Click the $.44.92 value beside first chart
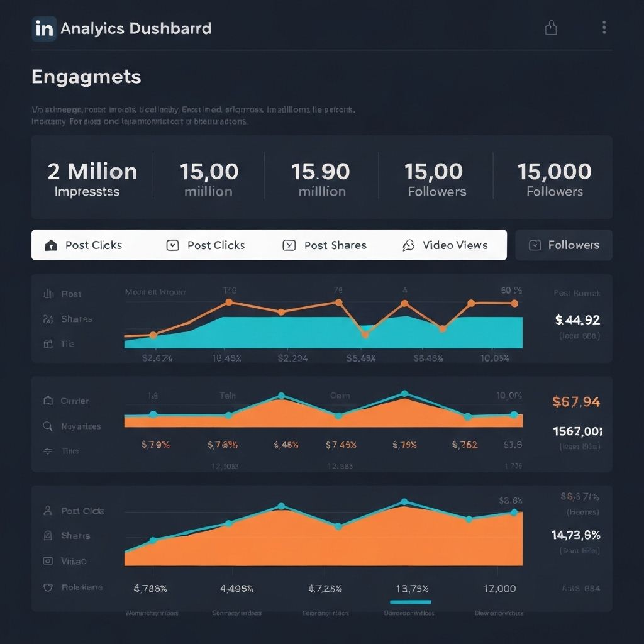 point(577,320)
